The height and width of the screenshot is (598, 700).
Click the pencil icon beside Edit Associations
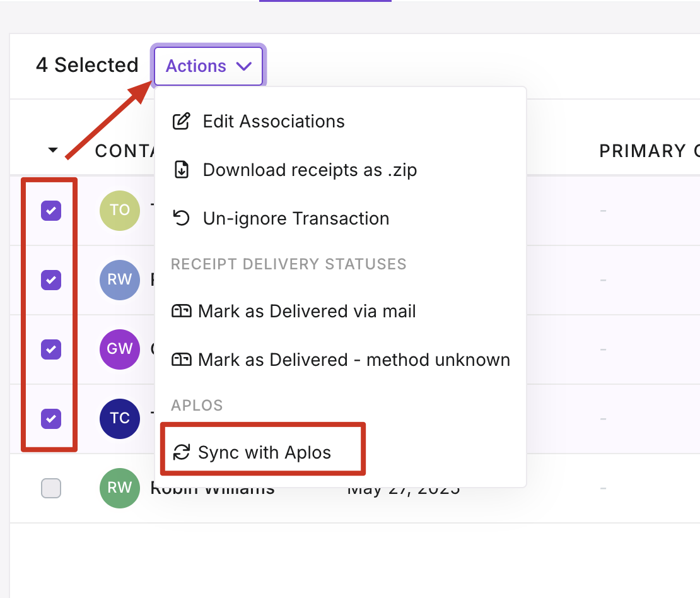(182, 121)
